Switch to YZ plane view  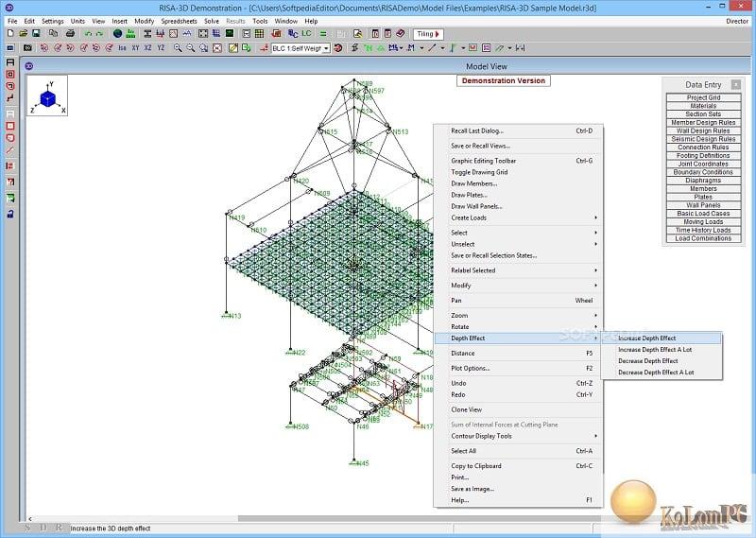point(161,48)
